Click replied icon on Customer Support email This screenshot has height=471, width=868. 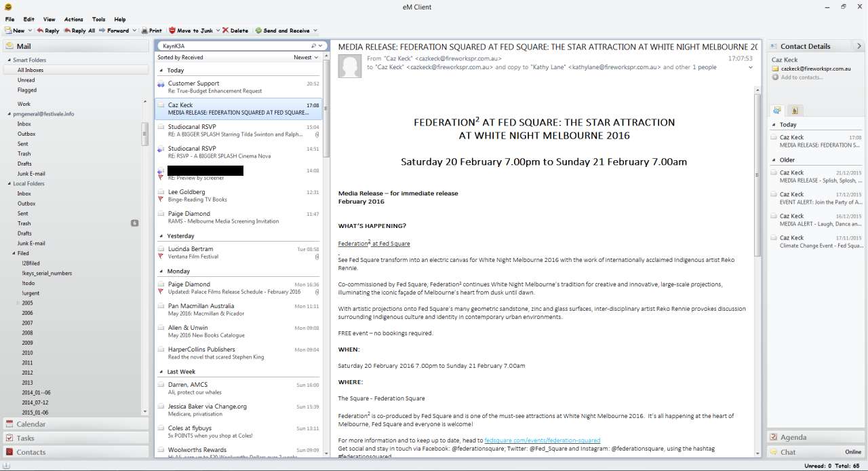161,84
